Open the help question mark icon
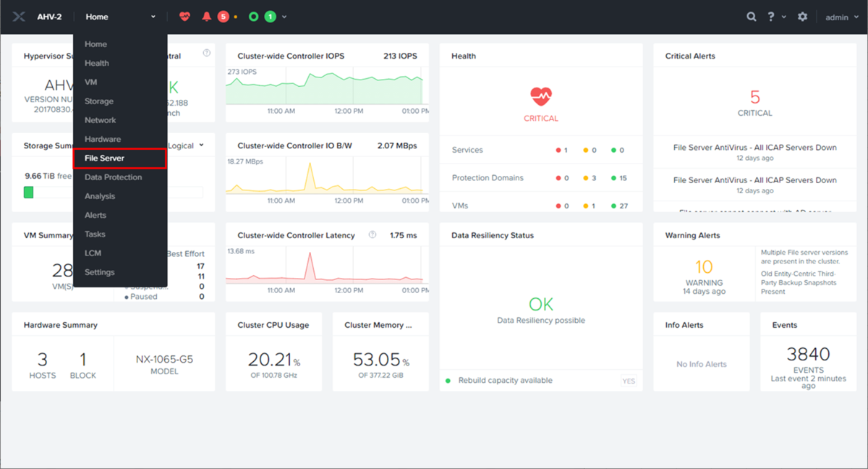868x469 pixels. (x=772, y=17)
